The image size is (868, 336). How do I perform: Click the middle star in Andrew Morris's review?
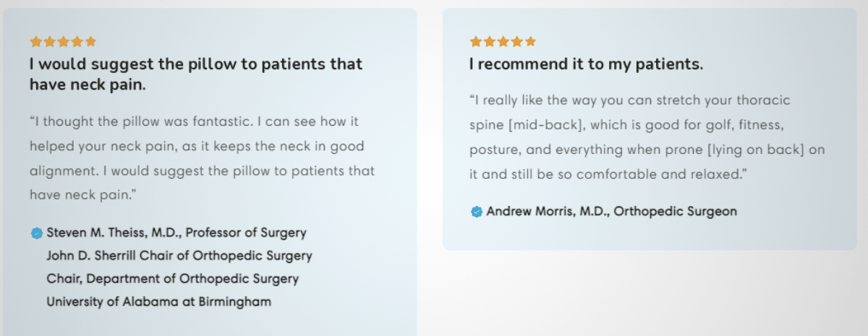[503, 41]
